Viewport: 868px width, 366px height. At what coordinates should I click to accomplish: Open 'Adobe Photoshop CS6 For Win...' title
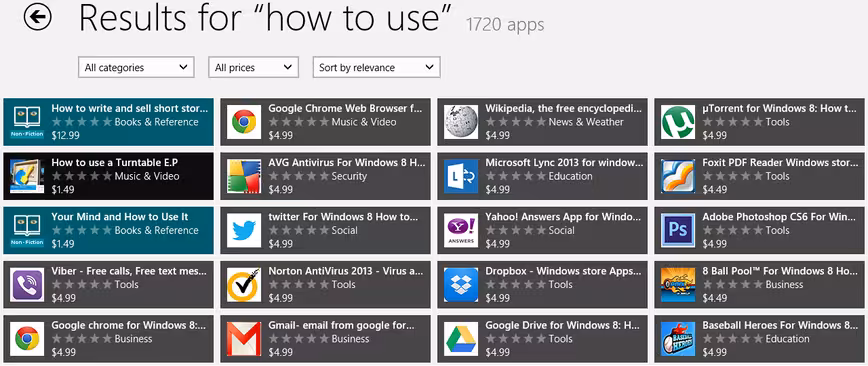coord(779,217)
